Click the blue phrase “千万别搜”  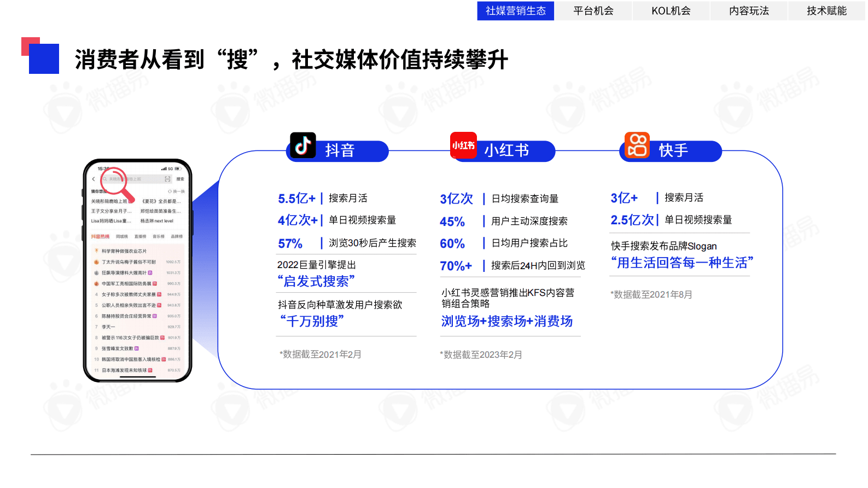click(312, 321)
